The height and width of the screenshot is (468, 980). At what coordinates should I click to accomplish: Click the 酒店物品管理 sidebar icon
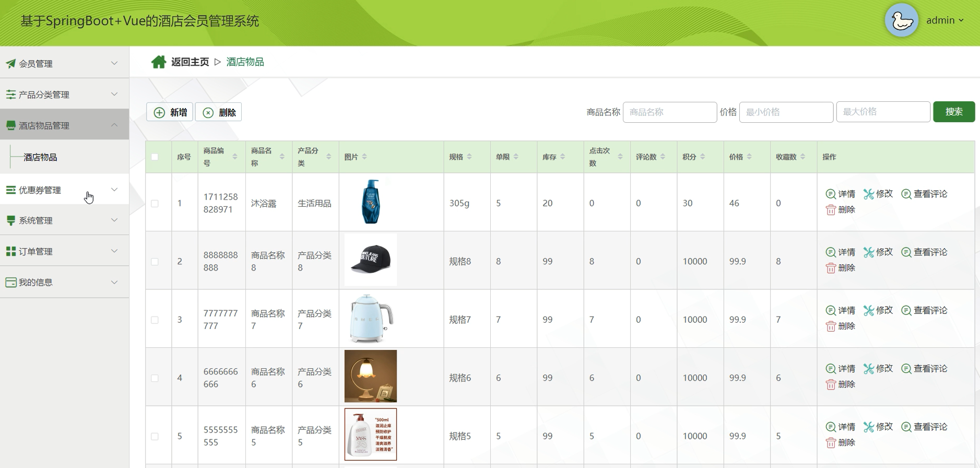(x=10, y=125)
